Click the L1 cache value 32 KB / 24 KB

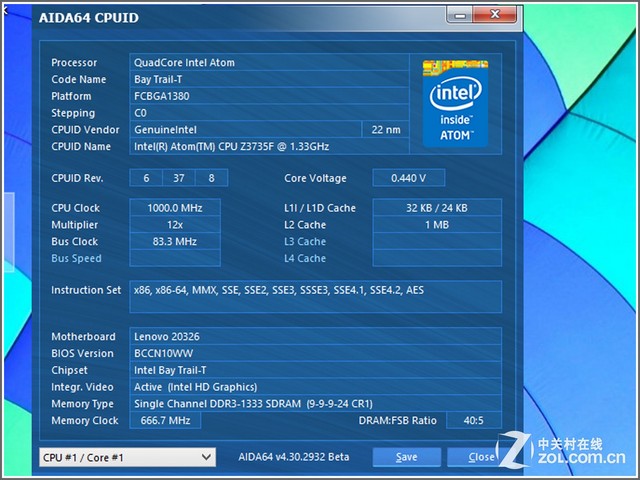pos(437,208)
